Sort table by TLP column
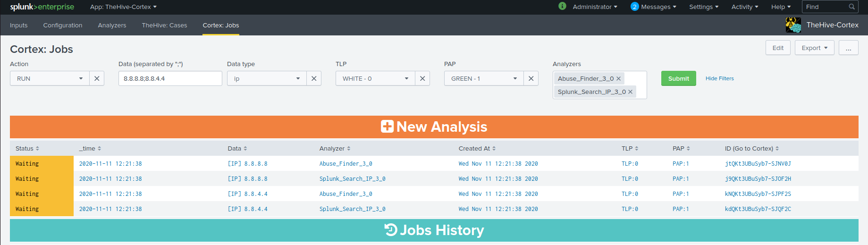The width and height of the screenshot is (868, 245). 630,148
